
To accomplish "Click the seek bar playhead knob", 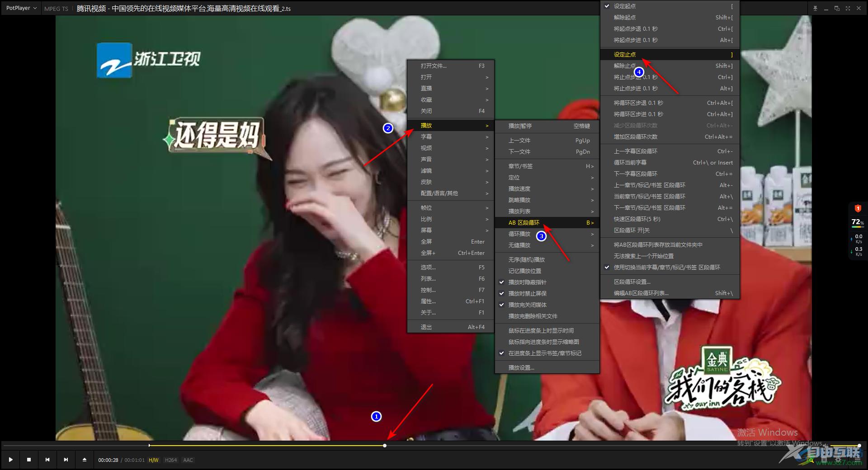I will tap(385, 446).
